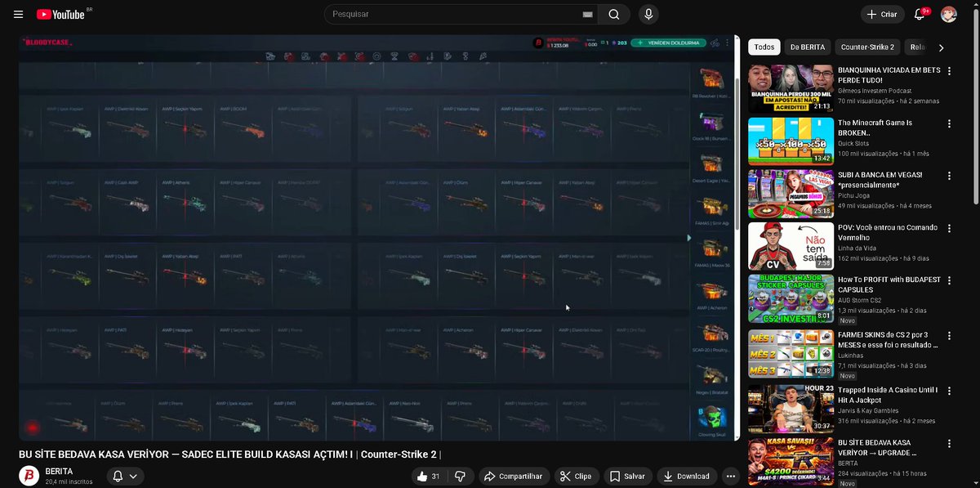Screen dimensions: 980x488
Task: Click the Clipe button
Action: (x=576, y=476)
